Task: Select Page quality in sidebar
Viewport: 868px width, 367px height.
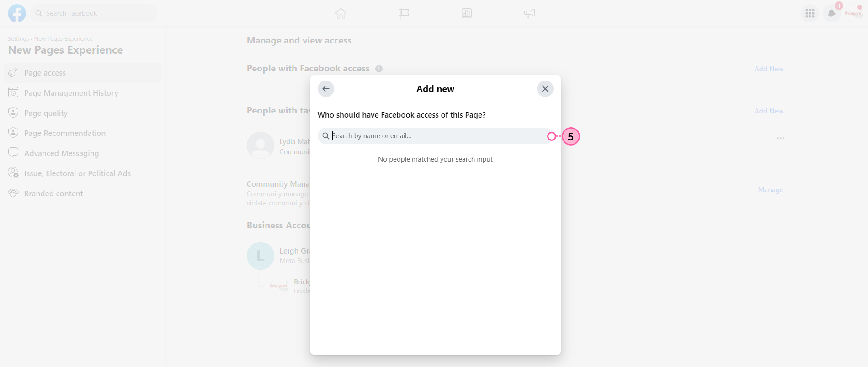Action: 83,113
